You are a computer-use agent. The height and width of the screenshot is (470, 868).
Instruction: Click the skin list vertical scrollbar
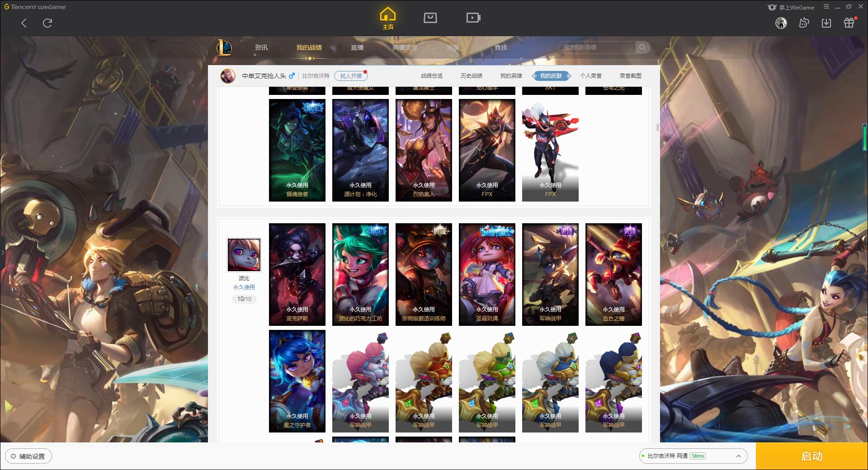pyautogui.click(x=657, y=127)
